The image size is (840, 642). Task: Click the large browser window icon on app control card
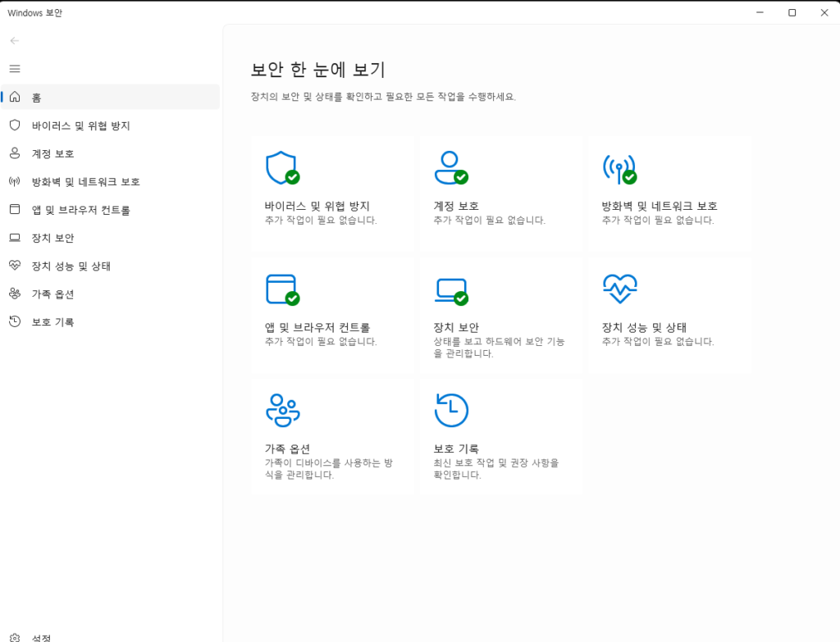coord(282,289)
